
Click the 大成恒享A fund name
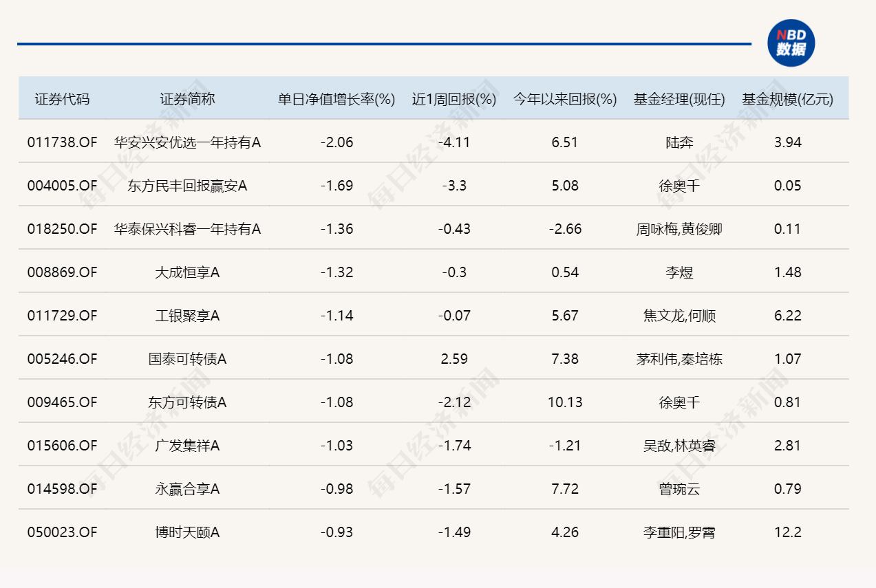[x=187, y=272]
